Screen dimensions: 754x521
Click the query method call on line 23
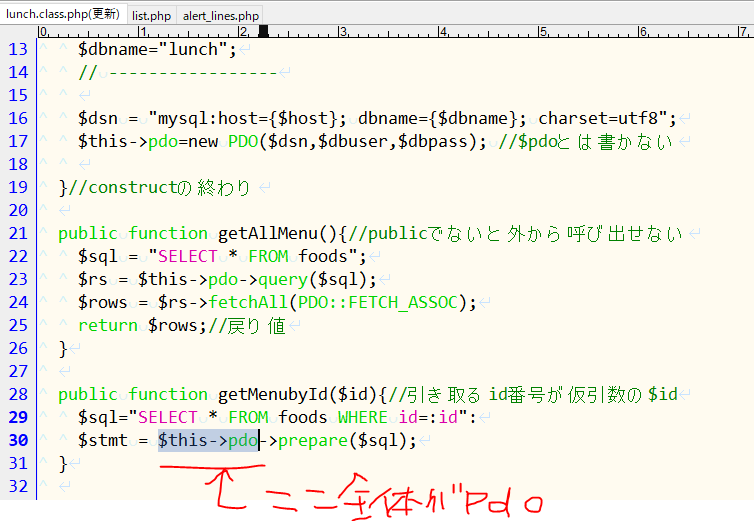click(x=283, y=280)
